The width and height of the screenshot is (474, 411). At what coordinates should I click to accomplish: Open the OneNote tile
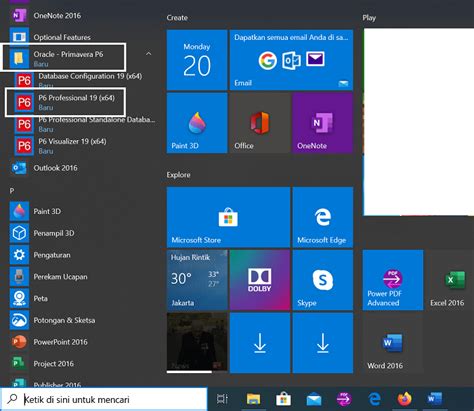[323, 123]
